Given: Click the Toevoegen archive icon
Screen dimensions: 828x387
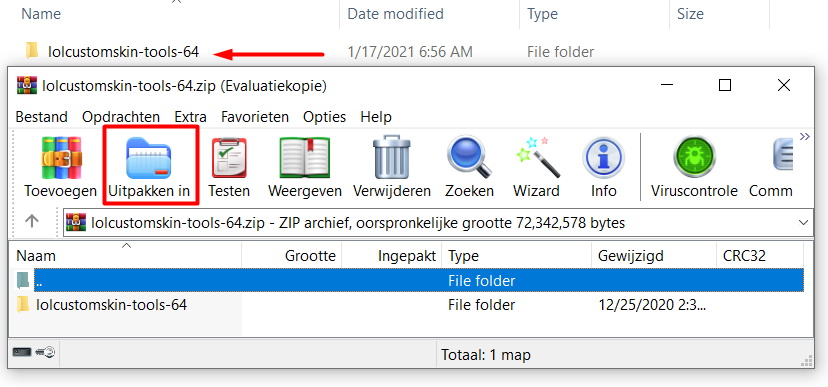Looking at the screenshot, I should [x=61, y=157].
